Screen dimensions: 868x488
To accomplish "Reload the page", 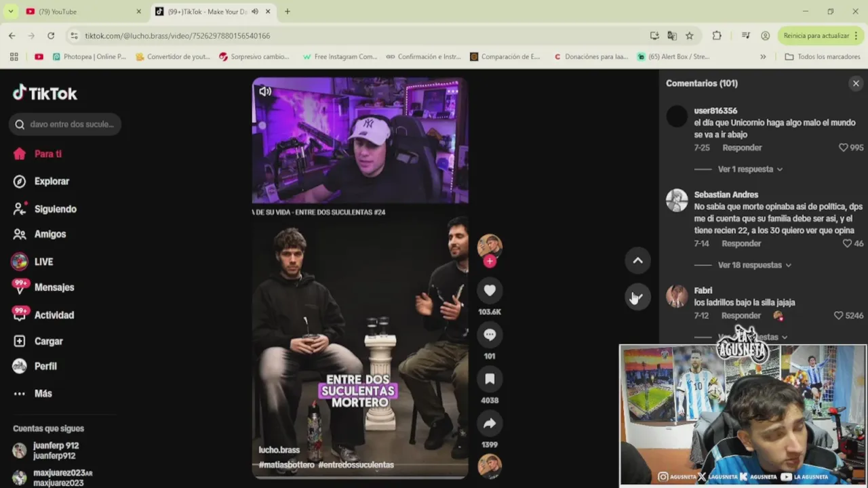I will coord(51,35).
